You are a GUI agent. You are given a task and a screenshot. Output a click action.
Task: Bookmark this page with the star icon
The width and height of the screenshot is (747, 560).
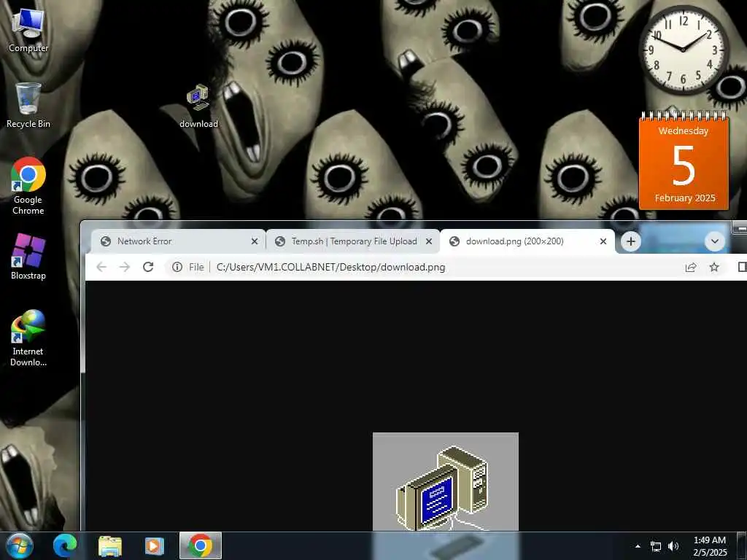click(x=714, y=267)
